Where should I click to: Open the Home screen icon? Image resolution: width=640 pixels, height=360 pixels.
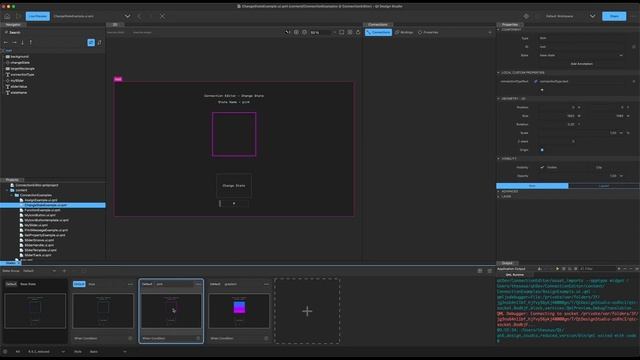coord(7,16)
